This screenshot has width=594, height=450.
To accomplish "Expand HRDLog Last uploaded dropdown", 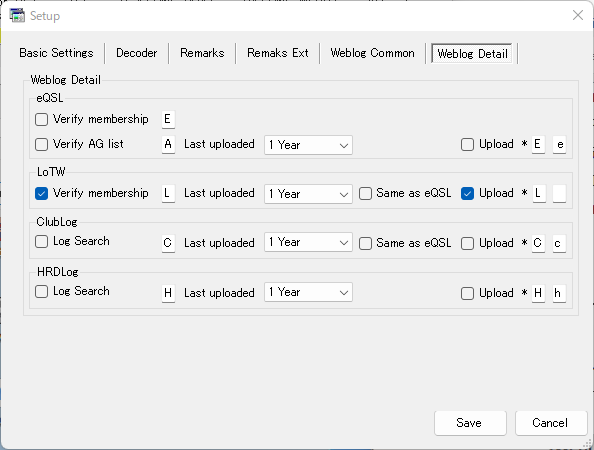I will pos(308,292).
